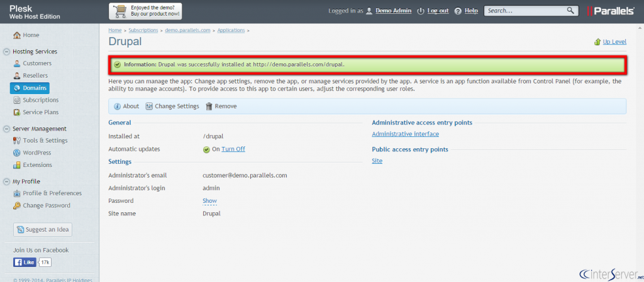Image resolution: width=644 pixels, height=282 pixels.
Task: Click the Remove trash can icon
Action: tap(209, 106)
